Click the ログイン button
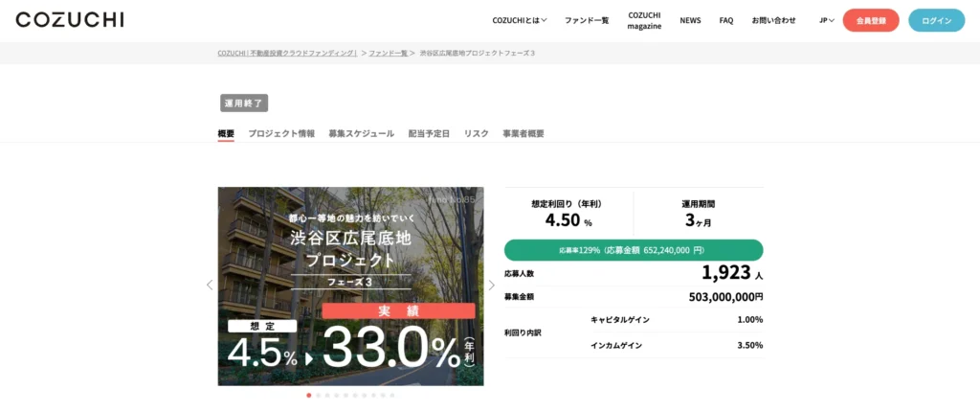 [x=936, y=20]
